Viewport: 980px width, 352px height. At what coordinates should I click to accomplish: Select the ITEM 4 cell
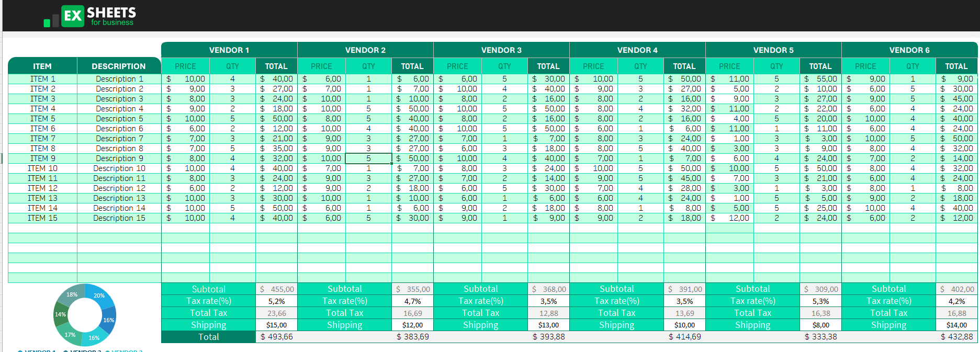(x=42, y=109)
